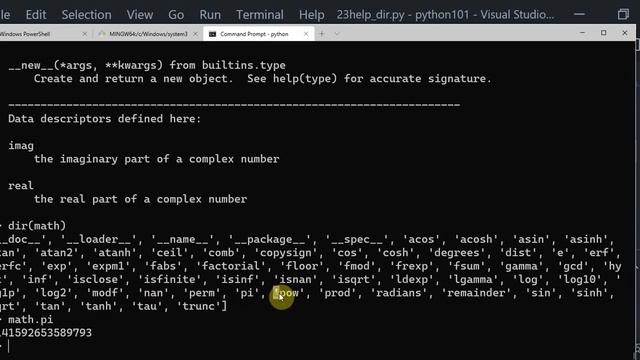Click 'the real part of a complex number'
Image resolution: width=640 pixels, height=360 pixels.
(x=140, y=199)
